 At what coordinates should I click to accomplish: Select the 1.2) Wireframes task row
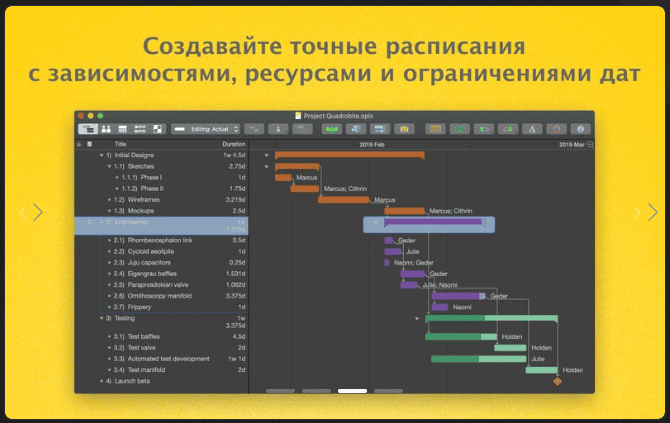[x=162, y=200]
